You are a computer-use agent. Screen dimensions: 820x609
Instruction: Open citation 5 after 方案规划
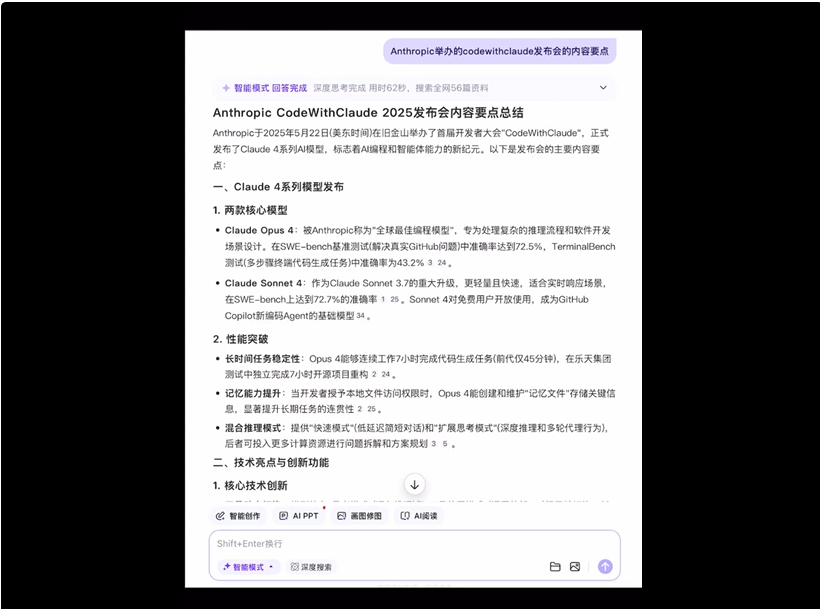point(445,444)
